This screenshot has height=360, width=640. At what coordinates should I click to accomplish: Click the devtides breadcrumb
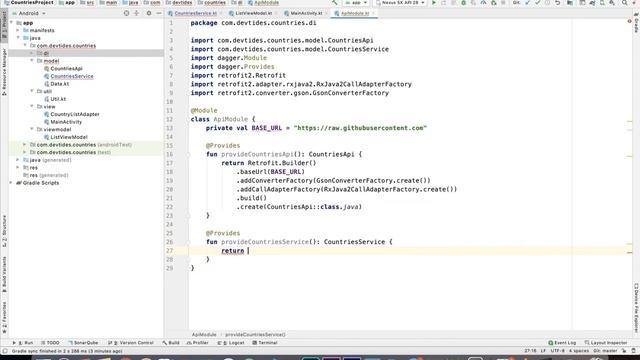pos(179,2)
